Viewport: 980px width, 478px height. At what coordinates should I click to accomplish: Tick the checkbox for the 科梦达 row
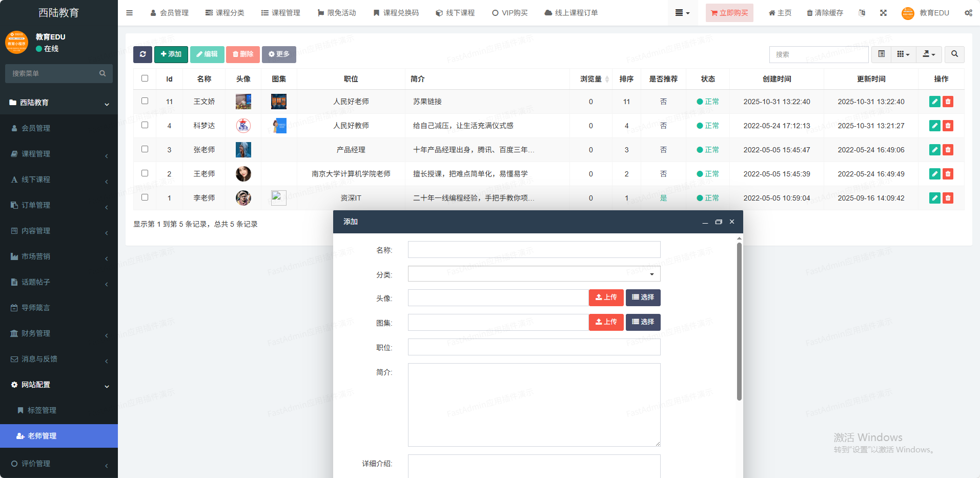coord(145,125)
